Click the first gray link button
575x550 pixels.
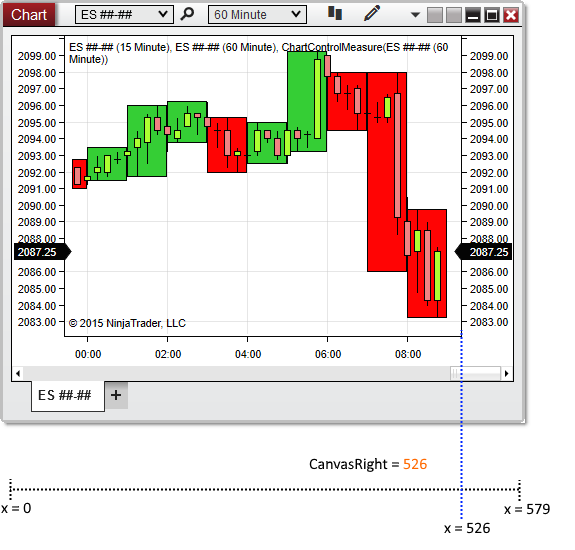point(435,15)
